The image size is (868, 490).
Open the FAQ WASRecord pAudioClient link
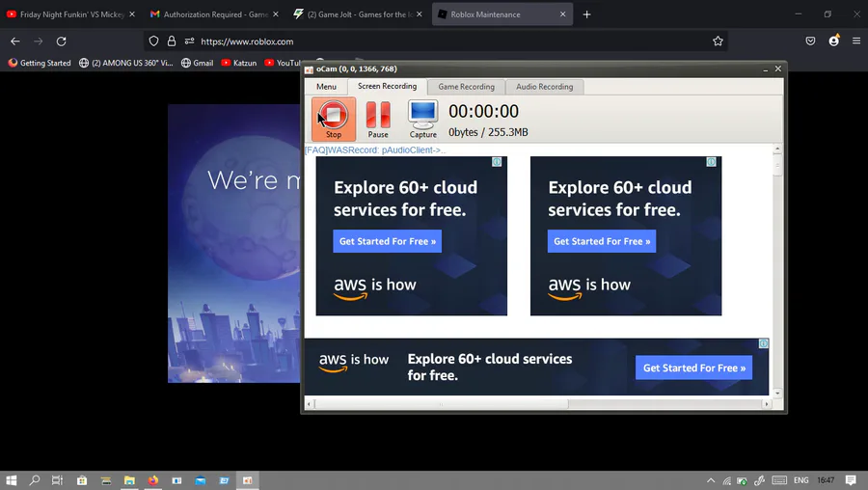point(375,150)
